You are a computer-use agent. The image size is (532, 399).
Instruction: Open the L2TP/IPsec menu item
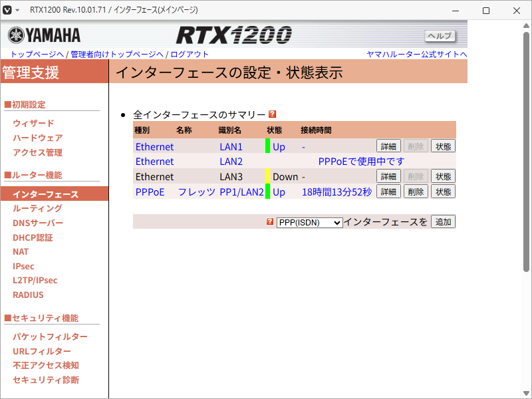35,280
